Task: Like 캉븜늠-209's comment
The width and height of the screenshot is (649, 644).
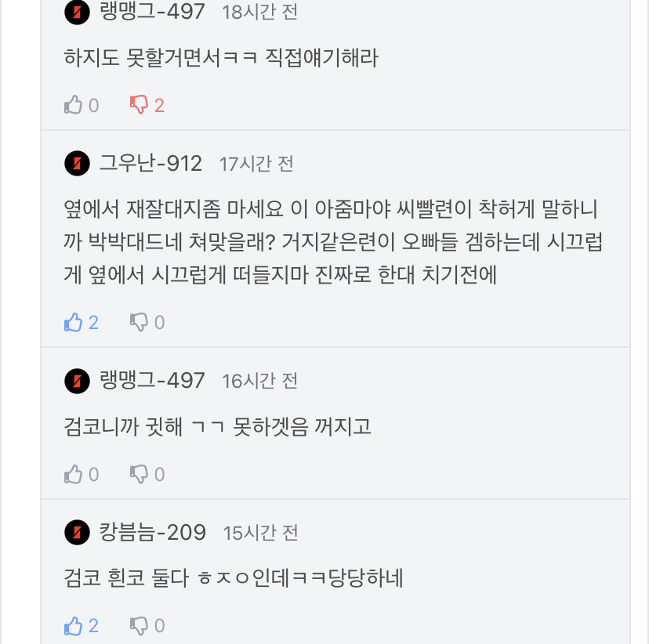Action: pyautogui.click(x=74, y=625)
